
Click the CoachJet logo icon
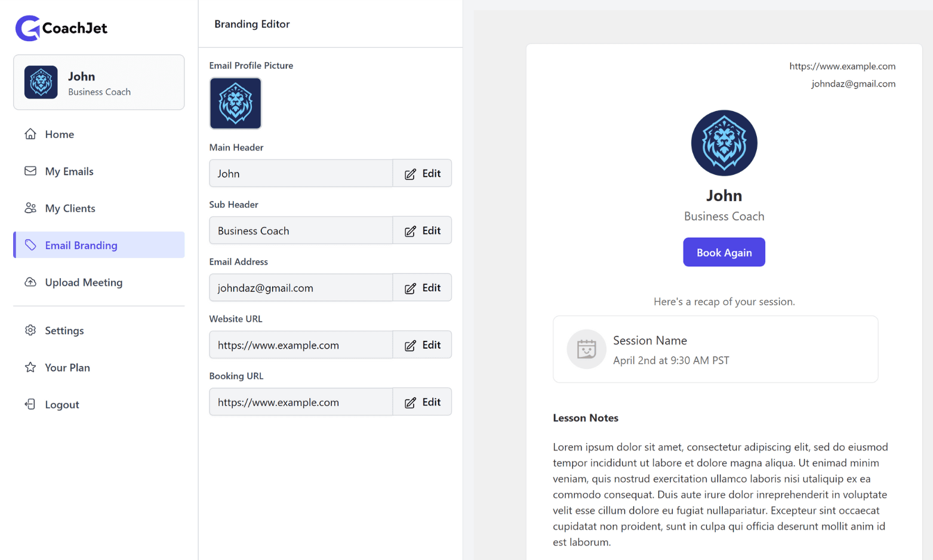point(27,28)
